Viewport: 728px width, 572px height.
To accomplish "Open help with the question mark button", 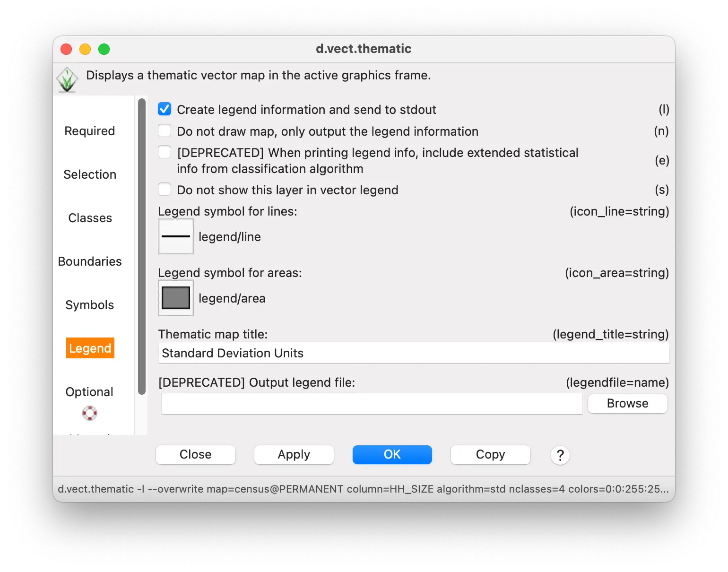I will pyautogui.click(x=560, y=455).
